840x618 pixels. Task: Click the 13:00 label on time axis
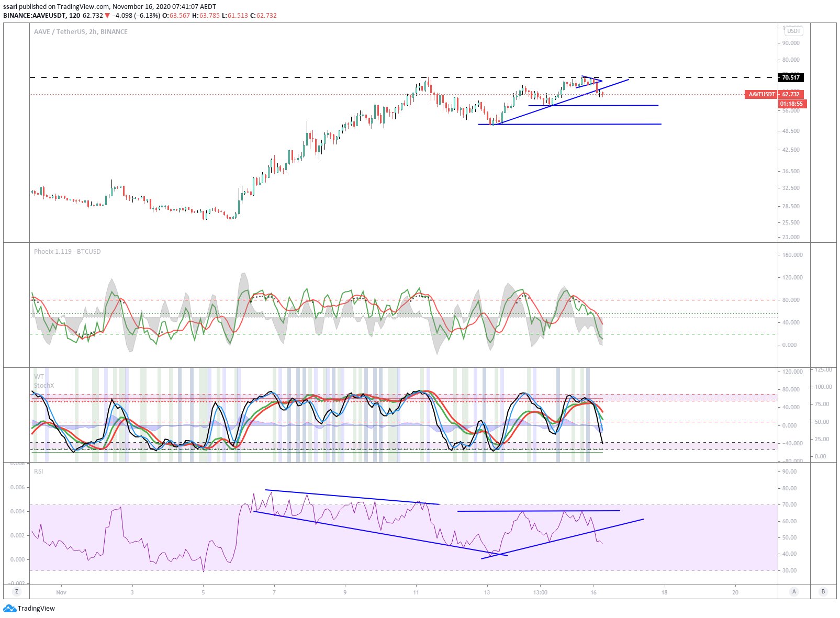(x=540, y=592)
